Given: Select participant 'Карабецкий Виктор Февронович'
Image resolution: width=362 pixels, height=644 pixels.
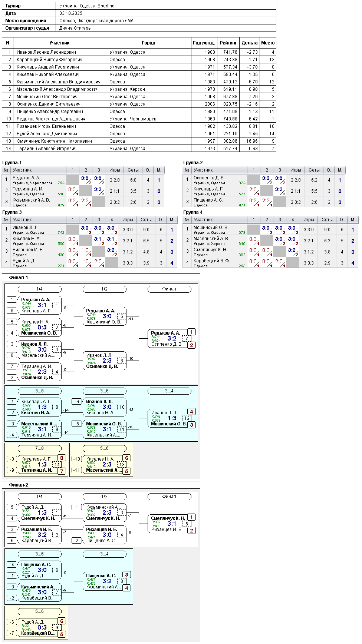Looking at the screenshot, I should coord(49,60).
